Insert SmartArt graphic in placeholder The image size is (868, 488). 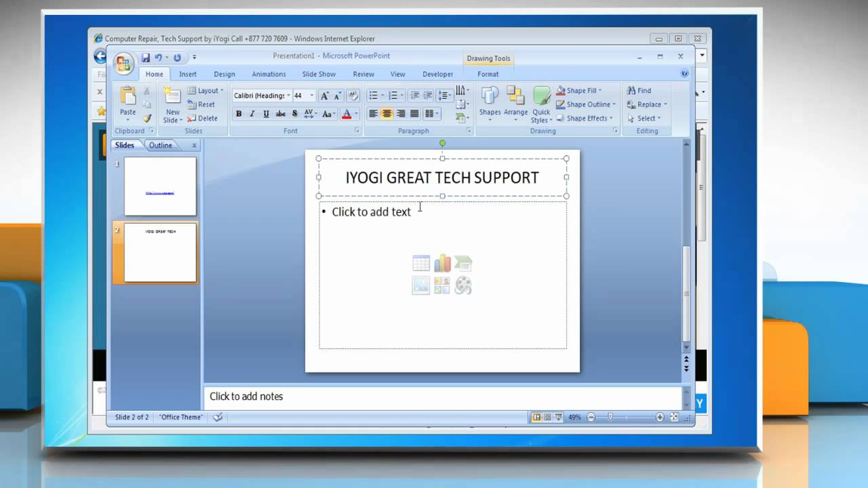point(463,264)
